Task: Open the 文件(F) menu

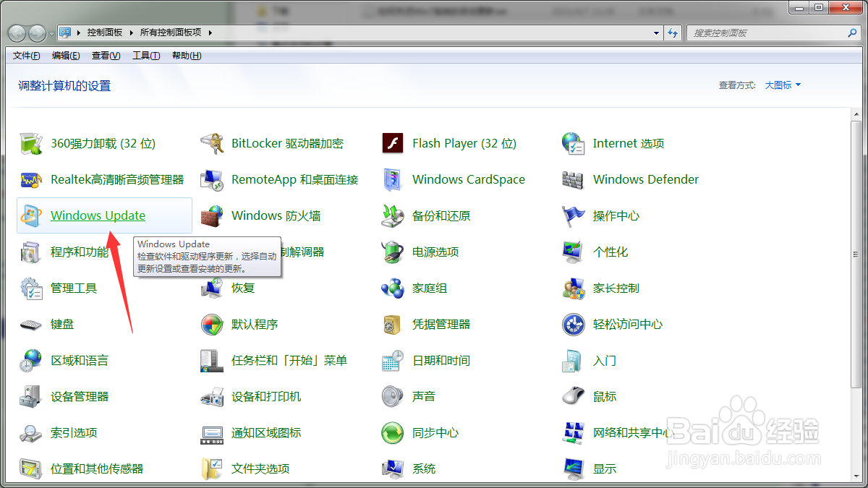Action: [27, 56]
